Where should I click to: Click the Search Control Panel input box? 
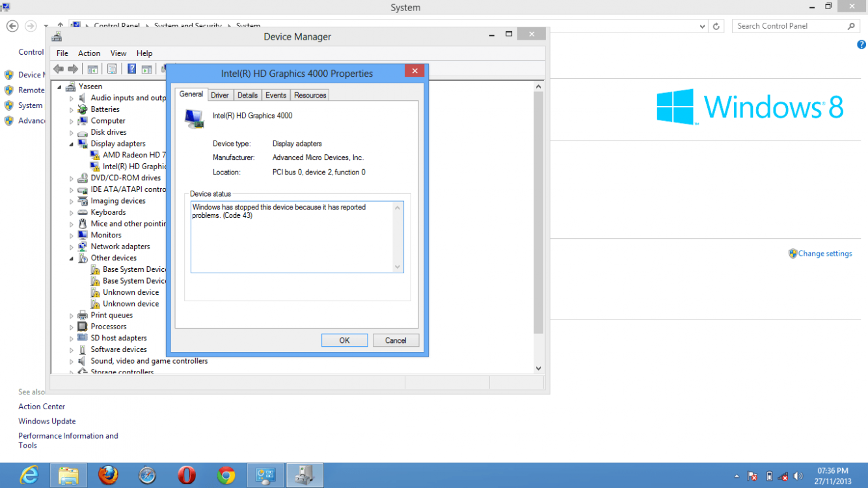pos(789,26)
